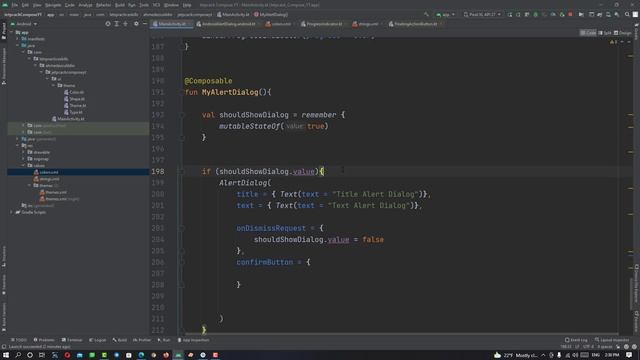Click line number 198 in gutter

(158, 171)
